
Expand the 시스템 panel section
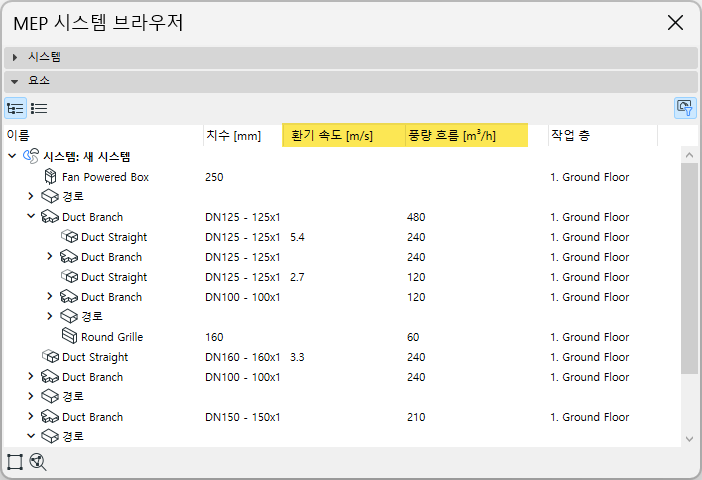coord(16,58)
